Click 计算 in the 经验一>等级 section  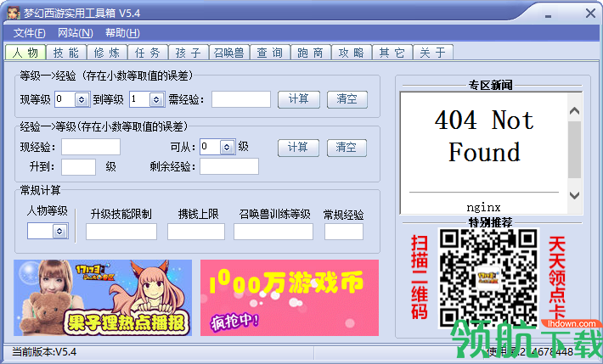coord(298,148)
